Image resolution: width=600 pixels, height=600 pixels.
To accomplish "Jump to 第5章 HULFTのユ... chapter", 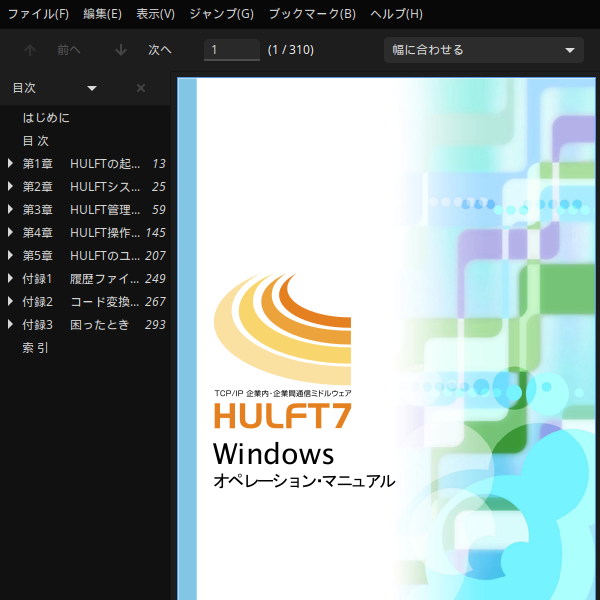I will 81,256.
